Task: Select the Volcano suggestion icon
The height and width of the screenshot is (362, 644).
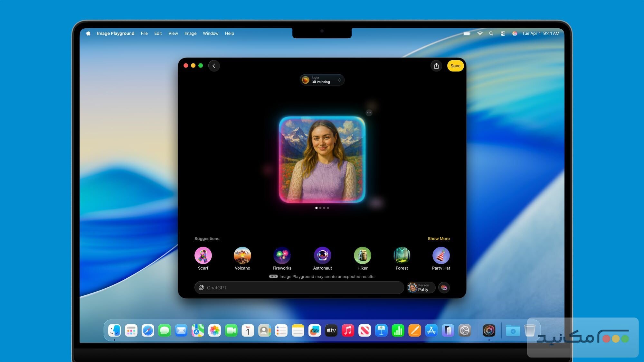Action: click(242, 255)
